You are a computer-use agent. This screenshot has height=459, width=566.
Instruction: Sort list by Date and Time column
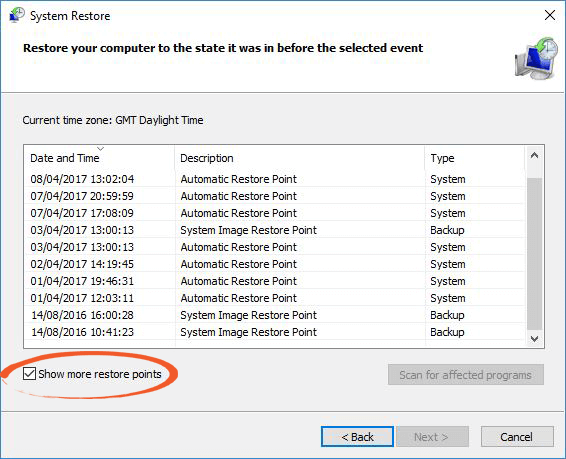tap(99, 158)
